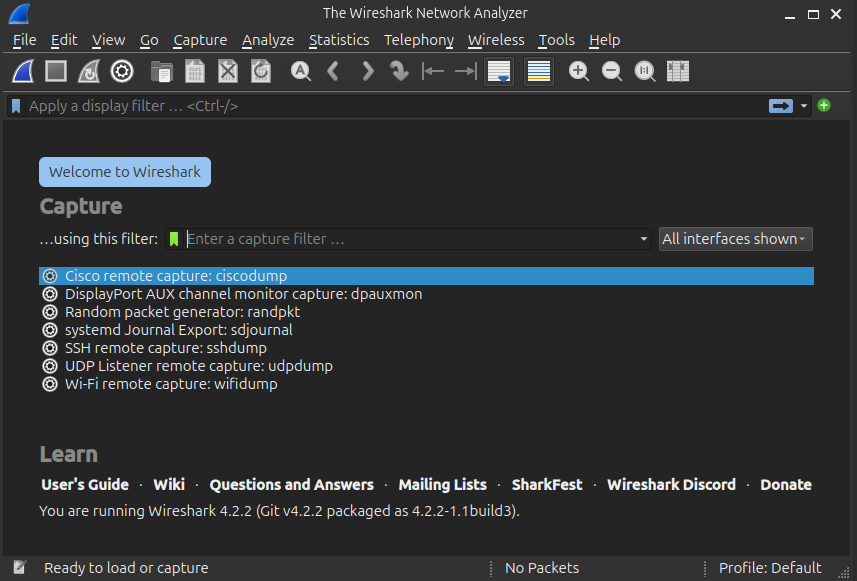Open the Telephony menu
The height and width of the screenshot is (581, 857).
click(419, 40)
